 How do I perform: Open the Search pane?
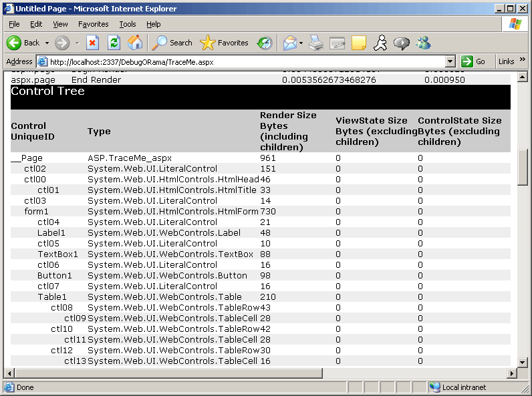tap(172, 43)
